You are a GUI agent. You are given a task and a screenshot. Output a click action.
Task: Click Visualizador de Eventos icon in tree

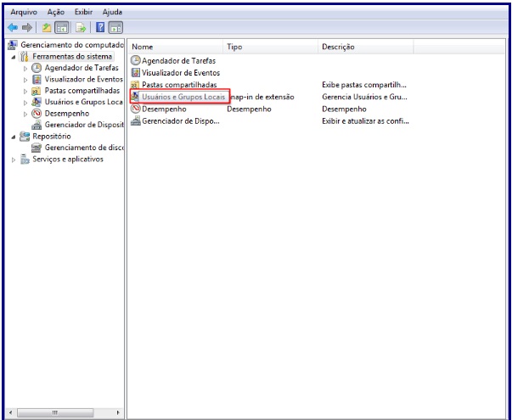click(37, 79)
